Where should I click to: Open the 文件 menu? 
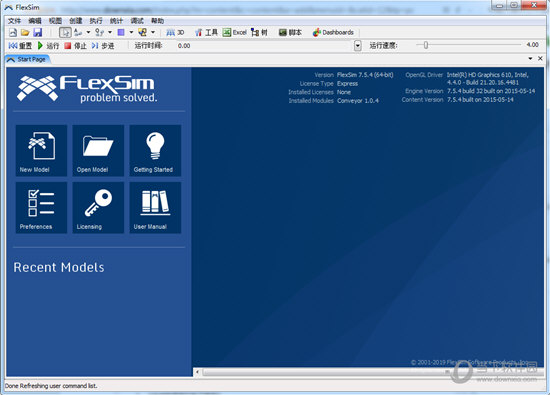pyautogui.click(x=14, y=21)
